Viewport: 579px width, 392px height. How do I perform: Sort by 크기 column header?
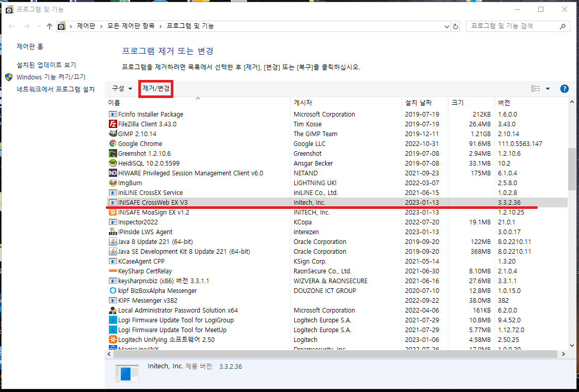pos(471,103)
